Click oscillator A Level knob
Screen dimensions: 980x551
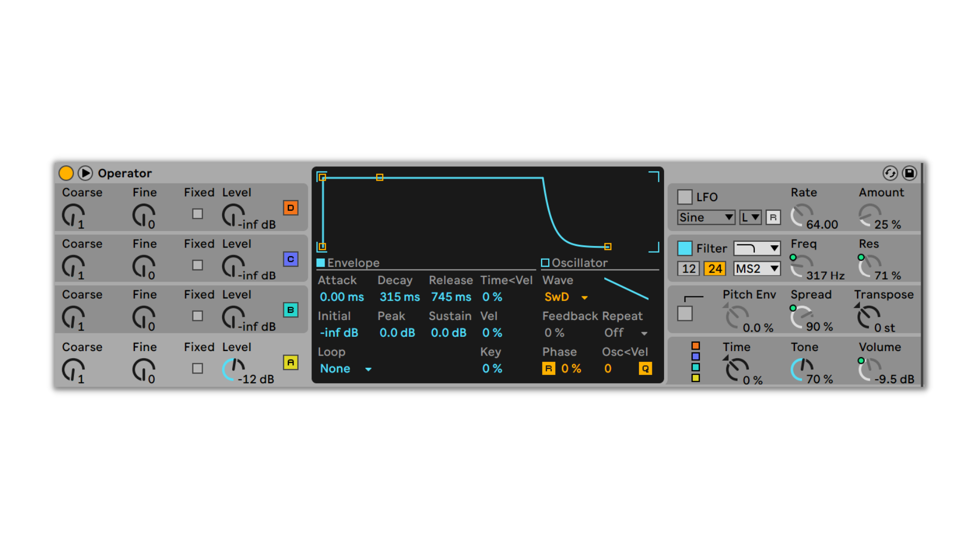tap(233, 368)
